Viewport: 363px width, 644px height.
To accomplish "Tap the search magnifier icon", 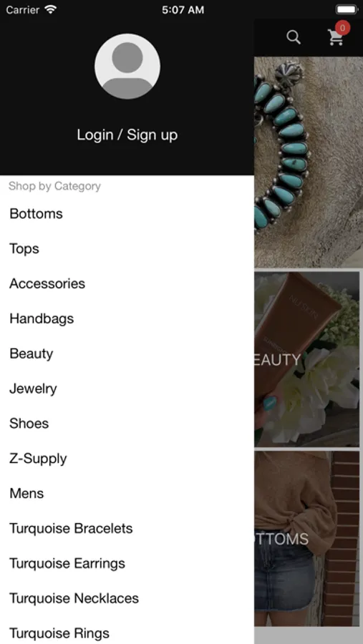I will pos(294,37).
